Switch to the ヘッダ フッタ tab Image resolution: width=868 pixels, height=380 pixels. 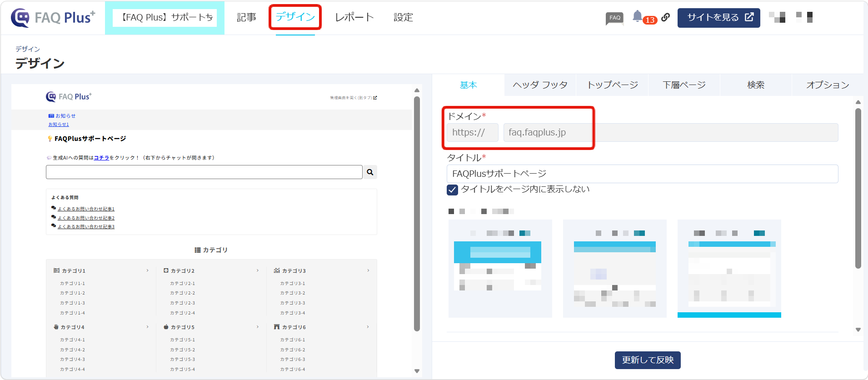(x=540, y=85)
